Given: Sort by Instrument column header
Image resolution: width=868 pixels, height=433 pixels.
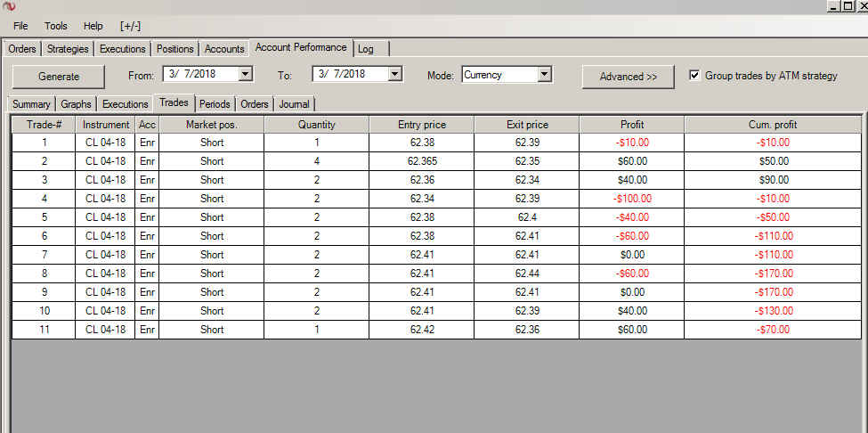Looking at the screenshot, I should click(106, 125).
